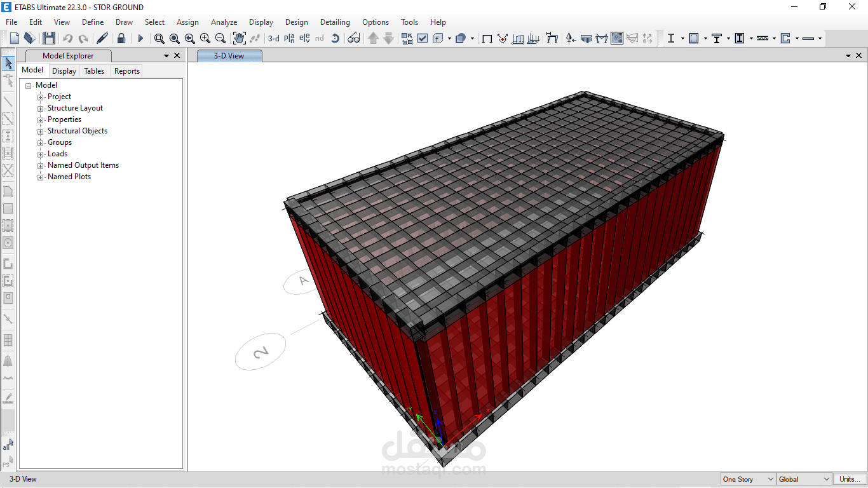868x488 pixels.
Task: Switch to the Tables tab
Action: pos(94,71)
